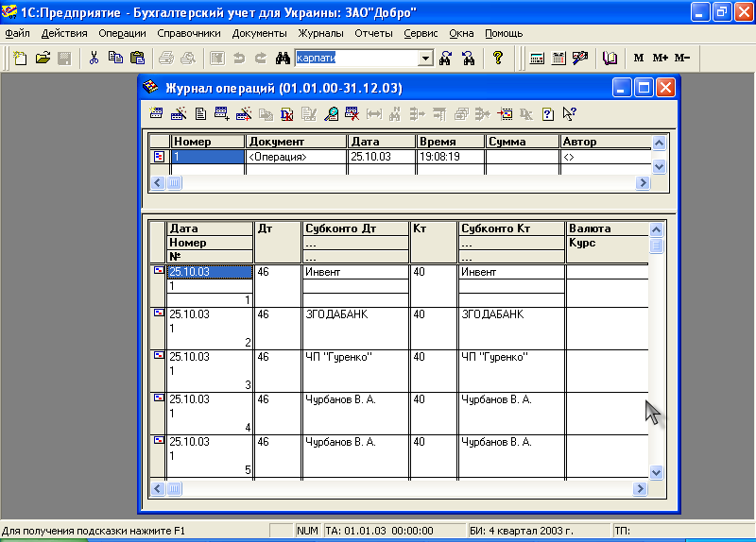756x542 pixels.
Task: Click the status bar БИ: 4 квартал 2003 г.
Action: (x=538, y=531)
